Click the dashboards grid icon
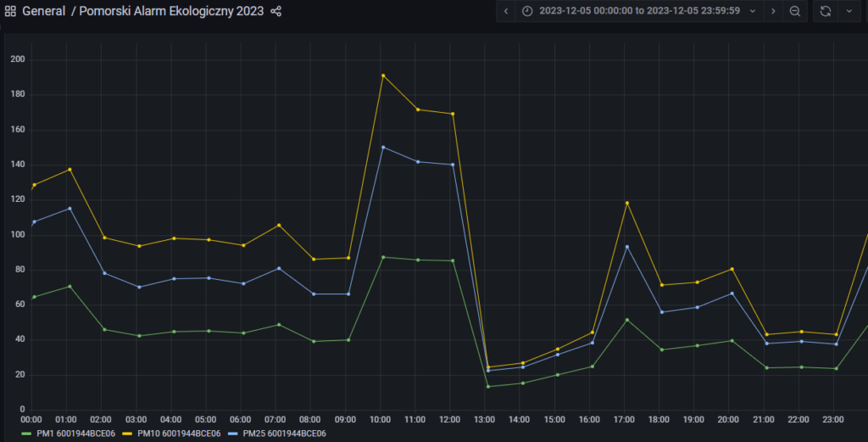Viewport: 868px width, 442px height. click(11, 12)
